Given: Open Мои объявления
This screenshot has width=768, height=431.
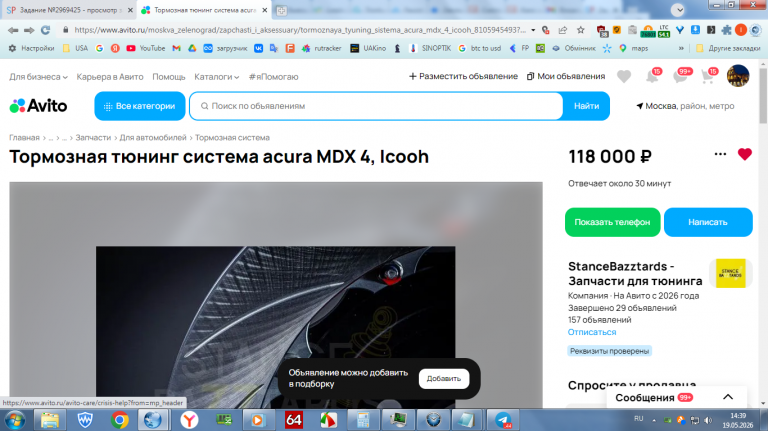Looking at the screenshot, I should (566, 76).
